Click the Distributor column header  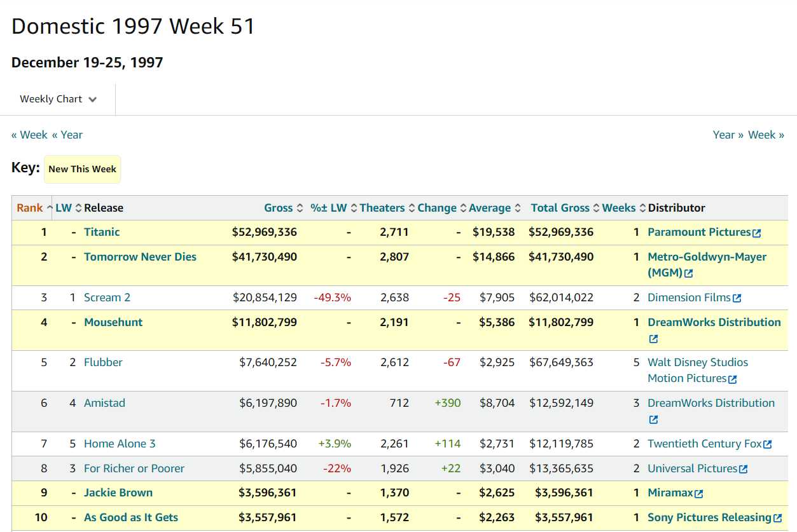pos(677,208)
